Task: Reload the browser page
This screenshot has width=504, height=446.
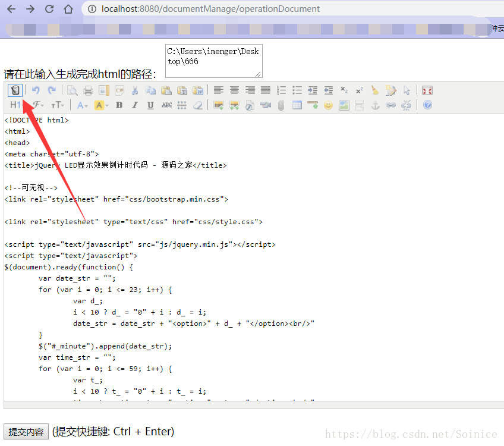Action: pos(49,9)
